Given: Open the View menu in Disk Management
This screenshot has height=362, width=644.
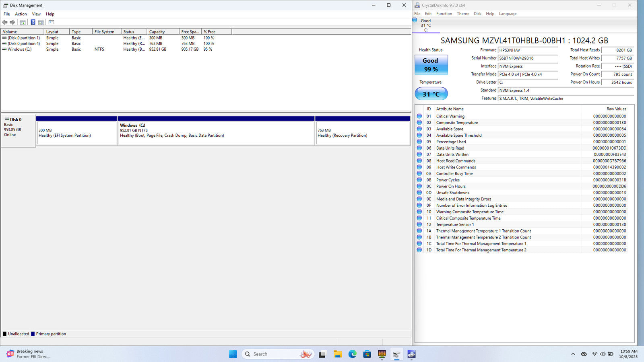Looking at the screenshot, I should [36, 14].
